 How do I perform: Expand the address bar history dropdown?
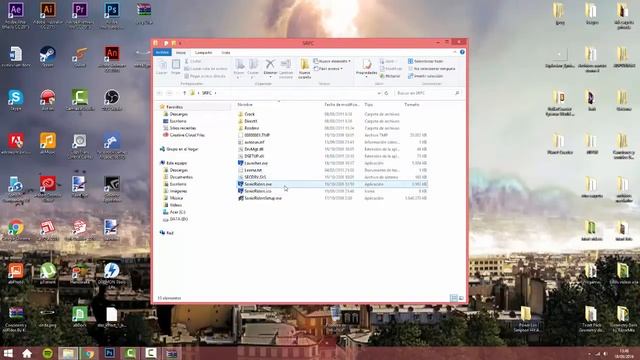click(x=379, y=93)
